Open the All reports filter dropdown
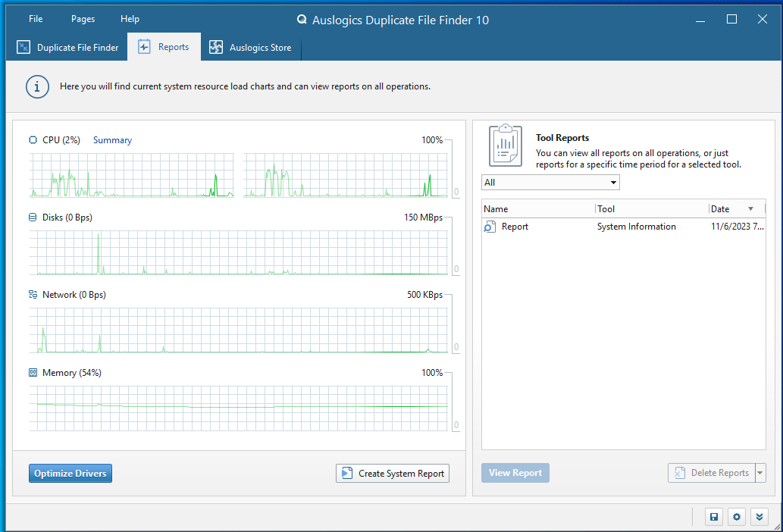This screenshot has height=532, width=783. (x=550, y=183)
